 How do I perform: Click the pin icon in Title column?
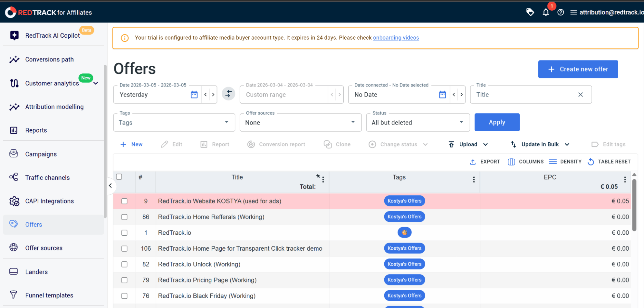pos(318,176)
